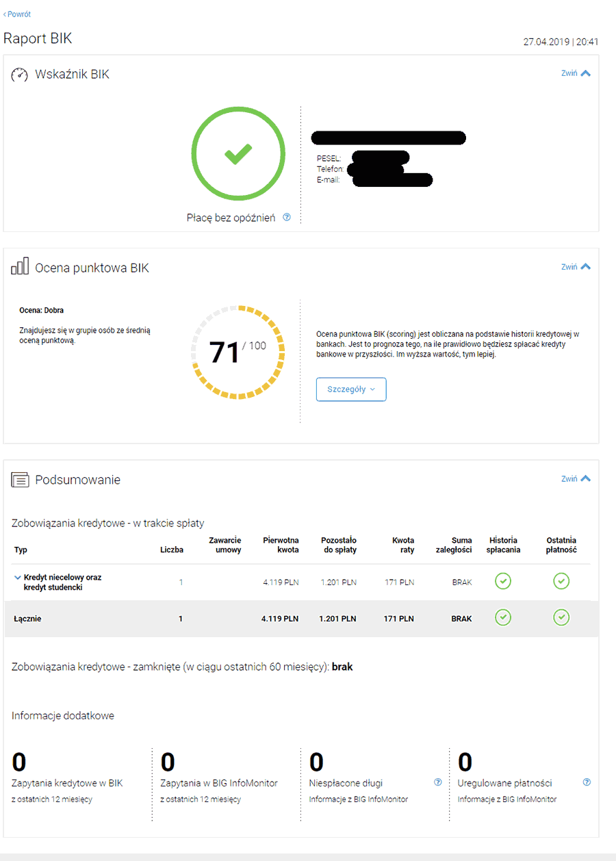Screen dimensions: 616x861
Task: Click the large green checkmark circle
Action: click(x=238, y=153)
